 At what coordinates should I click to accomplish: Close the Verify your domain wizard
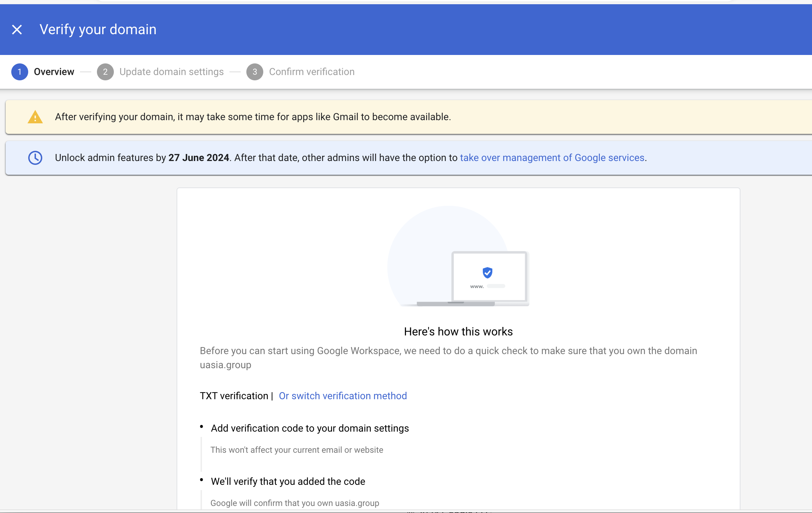click(x=17, y=29)
